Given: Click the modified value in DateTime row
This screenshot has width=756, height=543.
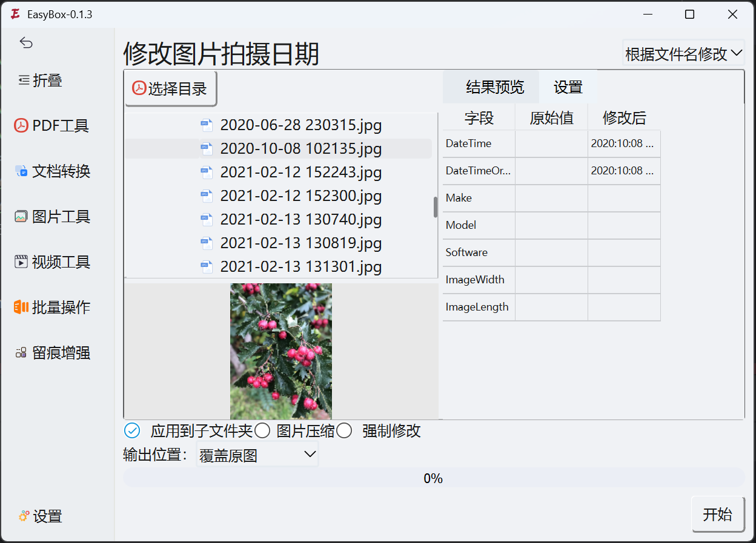Looking at the screenshot, I should [625, 143].
